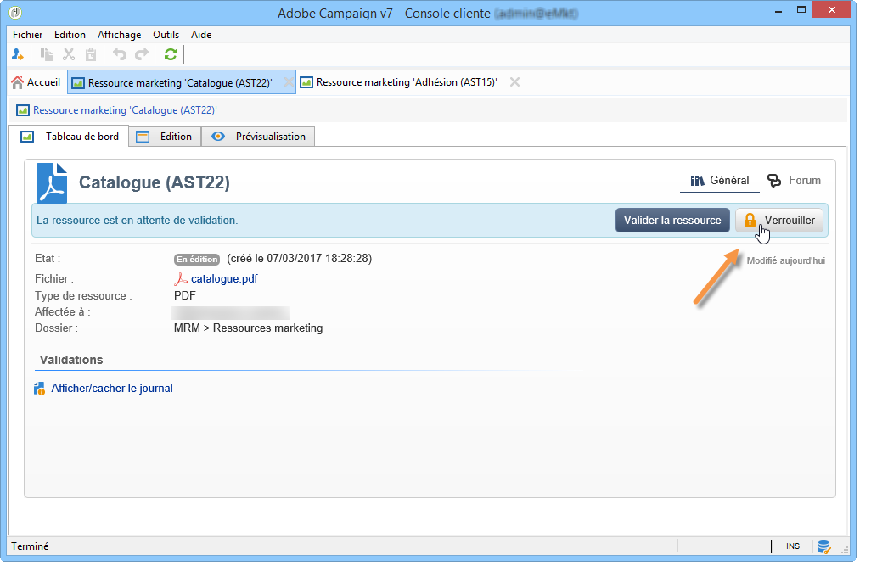Viewport: 871px width, 588px height.
Task: Show the Forum section
Action: (794, 181)
